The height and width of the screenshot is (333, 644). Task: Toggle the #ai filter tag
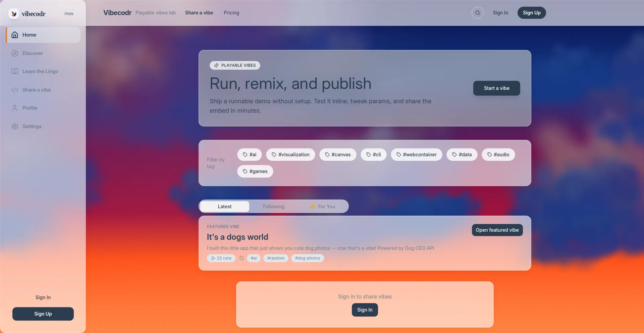250,155
